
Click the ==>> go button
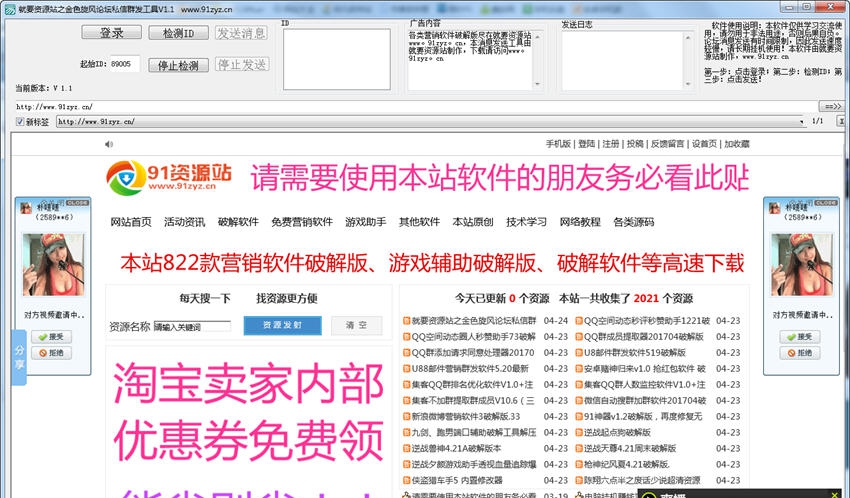tap(833, 107)
